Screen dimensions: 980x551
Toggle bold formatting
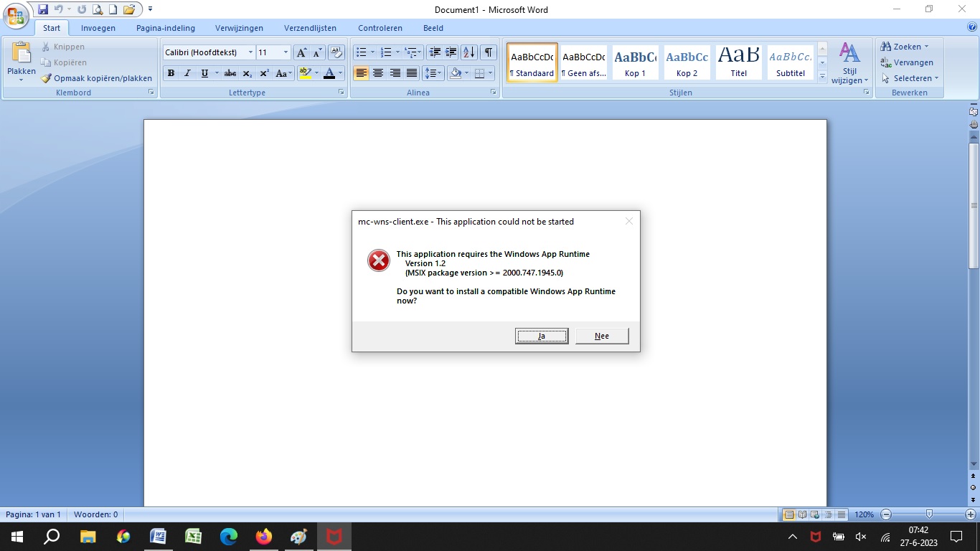pos(171,73)
